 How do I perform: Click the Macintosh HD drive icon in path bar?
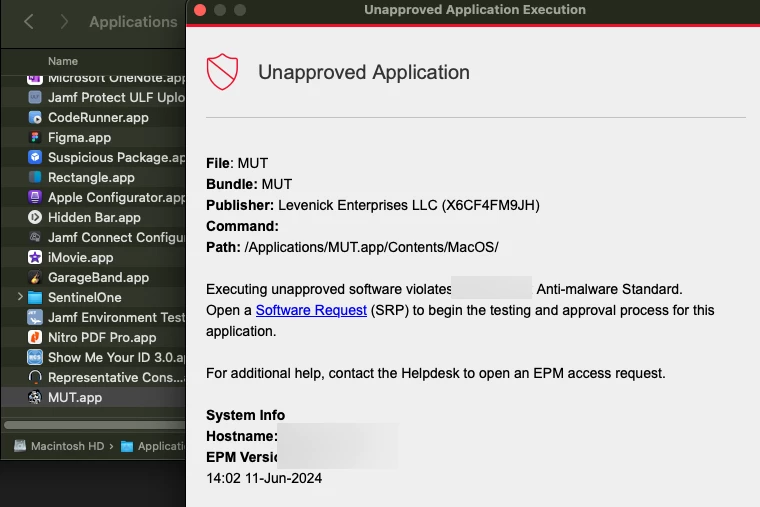point(20,446)
